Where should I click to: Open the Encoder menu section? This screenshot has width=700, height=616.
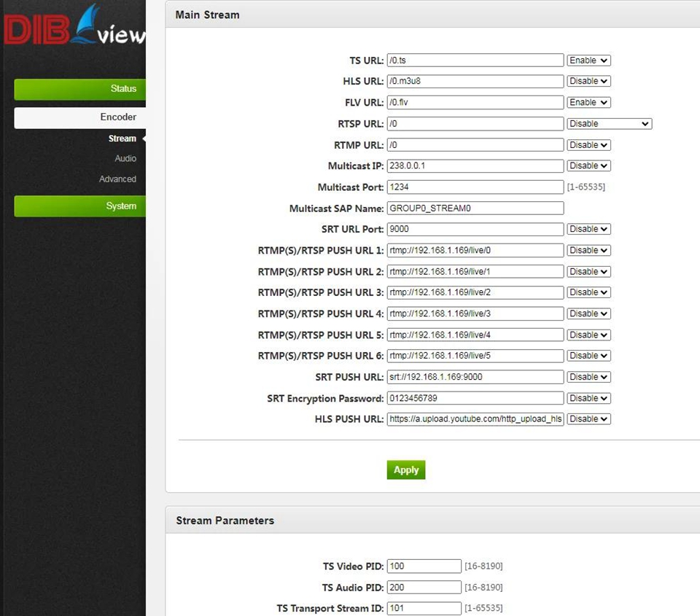tap(80, 117)
